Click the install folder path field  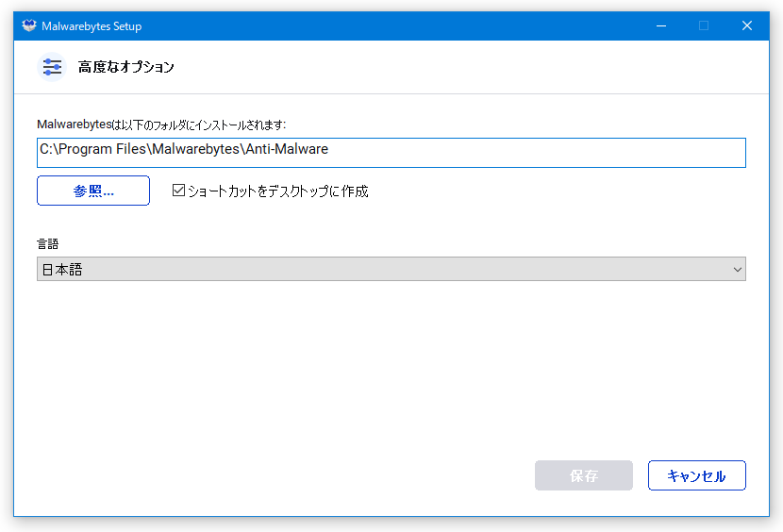pos(391,153)
